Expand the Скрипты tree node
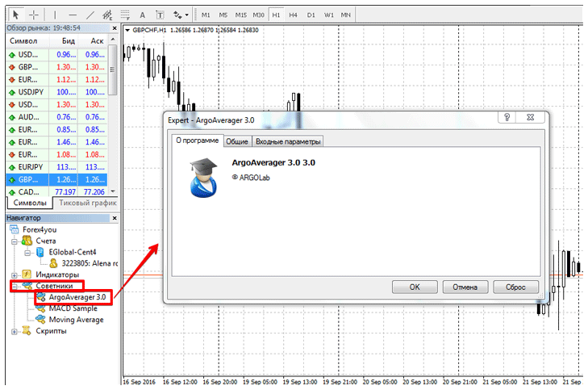This screenshot has height=390, width=588. coord(15,331)
